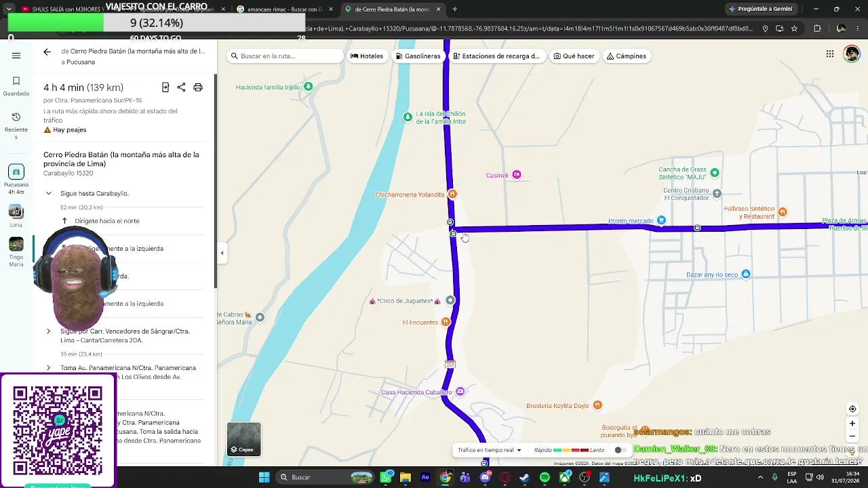
Task: Open the 'Tráfico en tiempo real' dropdown
Action: click(490, 450)
